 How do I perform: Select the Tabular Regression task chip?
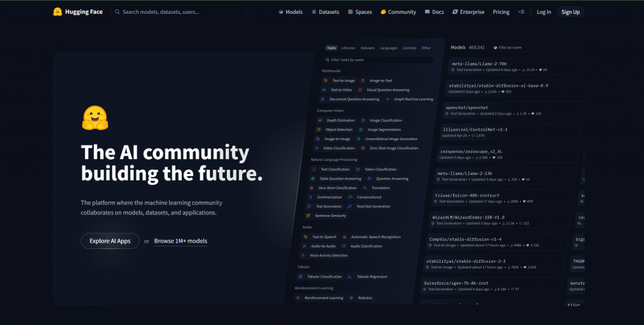pyautogui.click(x=367, y=277)
